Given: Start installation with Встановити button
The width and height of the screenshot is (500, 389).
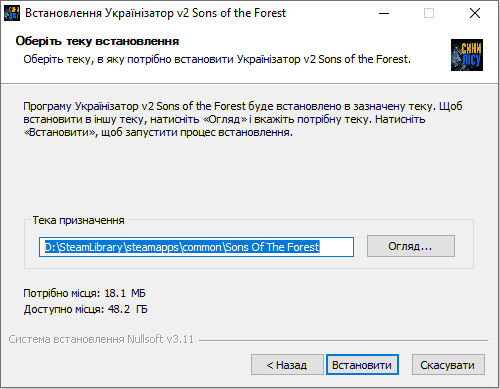Looking at the screenshot, I should click(362, 365).
